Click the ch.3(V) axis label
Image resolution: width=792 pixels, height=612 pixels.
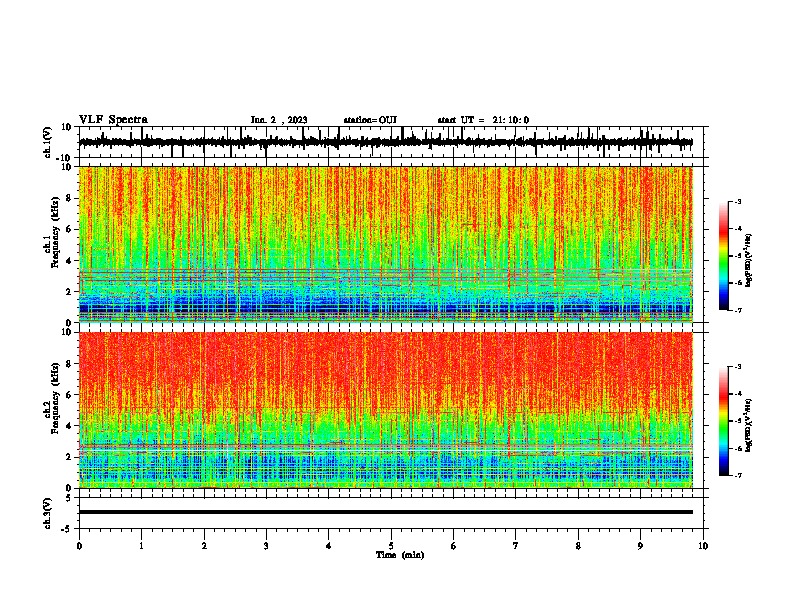point(48,513)
